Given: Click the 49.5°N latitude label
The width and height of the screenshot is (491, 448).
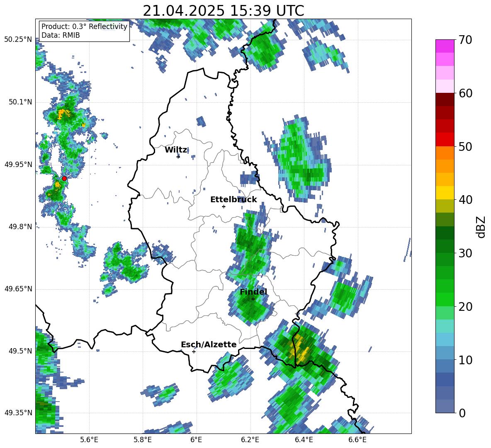Looking at the screenshot, I should pos(20,351).
